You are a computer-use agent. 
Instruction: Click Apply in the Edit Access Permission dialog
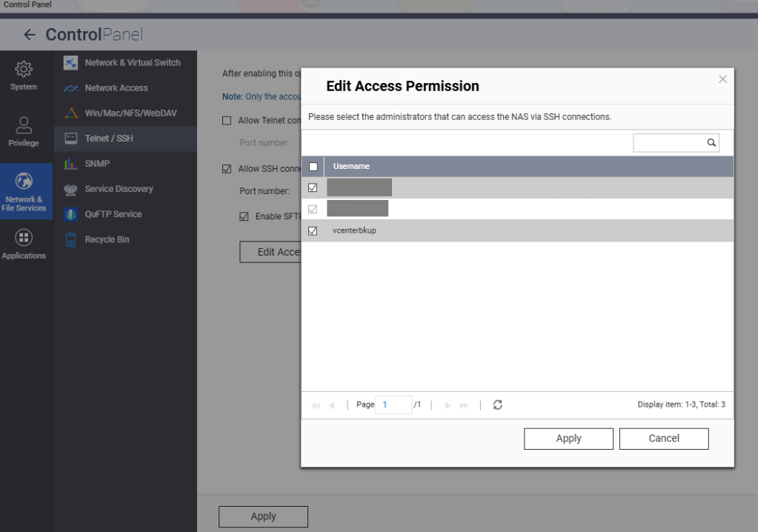pos(568,439)
